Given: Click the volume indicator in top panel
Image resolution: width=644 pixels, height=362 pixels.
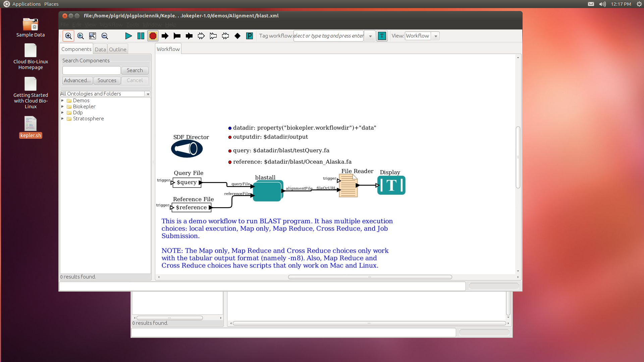Looking at the screenshot, I should pos(602,4).
